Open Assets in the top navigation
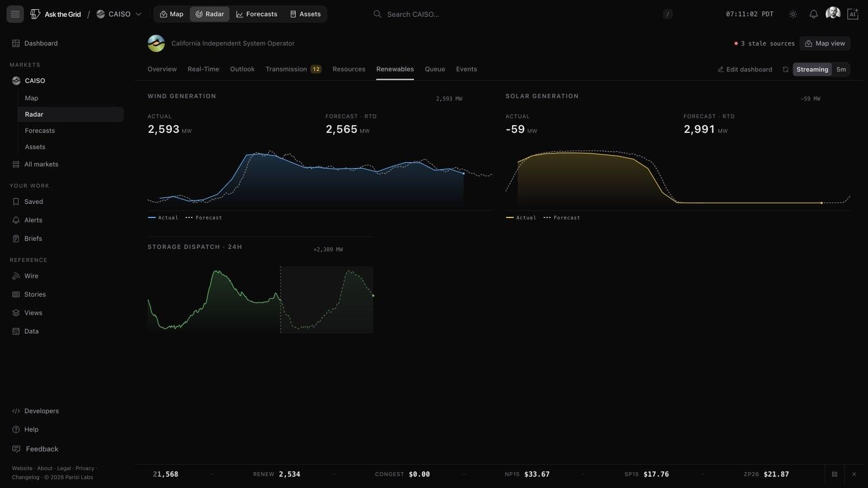Image resolution: width=868 pixels, height=488 pixels. click(x=305, y=14)
